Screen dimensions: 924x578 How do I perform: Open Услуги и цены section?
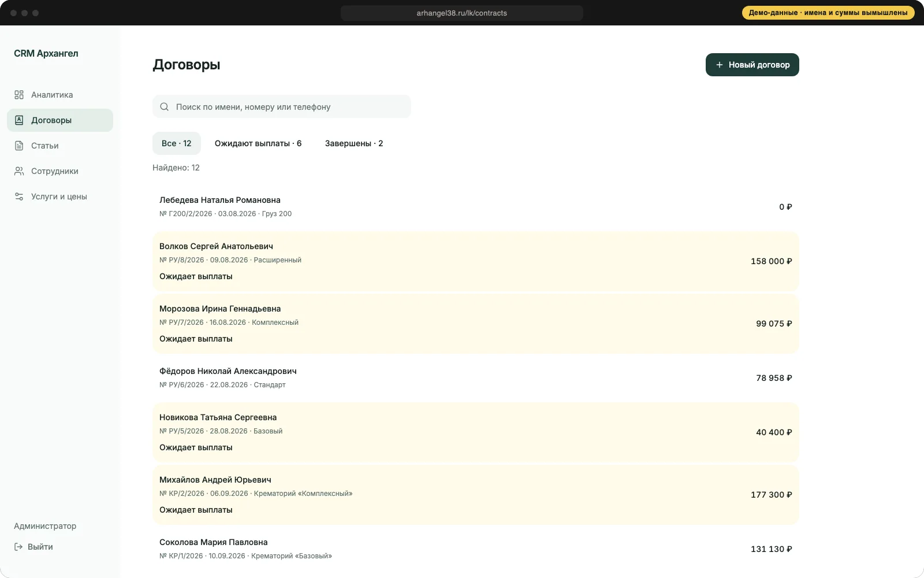60,197
